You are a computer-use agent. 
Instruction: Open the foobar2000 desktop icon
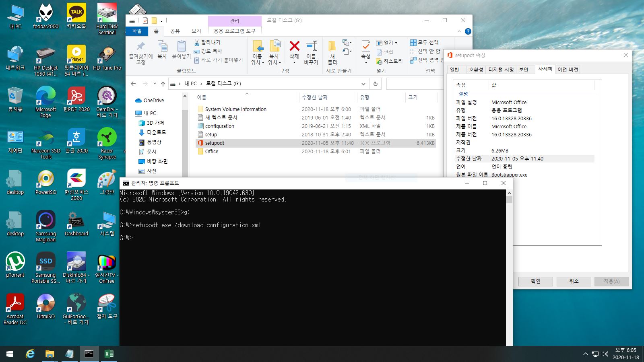(45, 16)
